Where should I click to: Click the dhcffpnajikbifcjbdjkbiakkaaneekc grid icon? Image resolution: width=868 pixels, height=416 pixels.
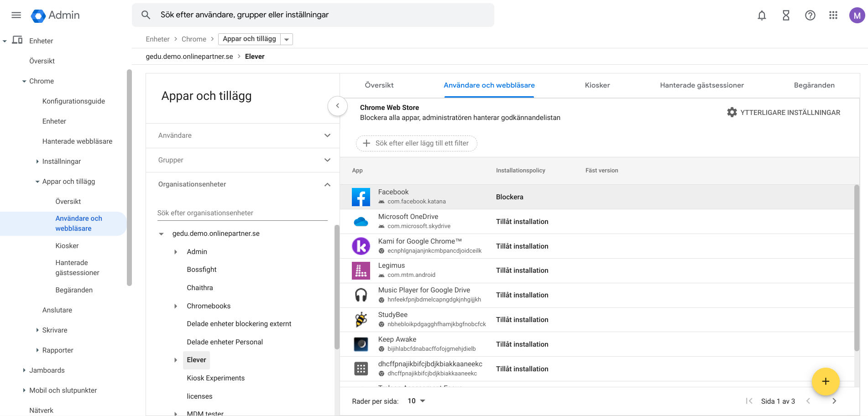[x=361, y=369]
